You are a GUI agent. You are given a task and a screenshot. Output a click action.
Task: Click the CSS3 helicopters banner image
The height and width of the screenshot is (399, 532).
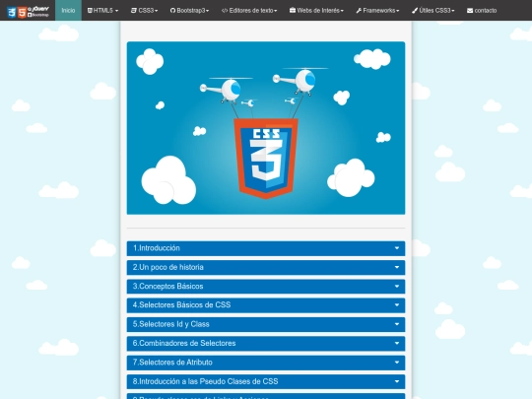pos(266,128)
